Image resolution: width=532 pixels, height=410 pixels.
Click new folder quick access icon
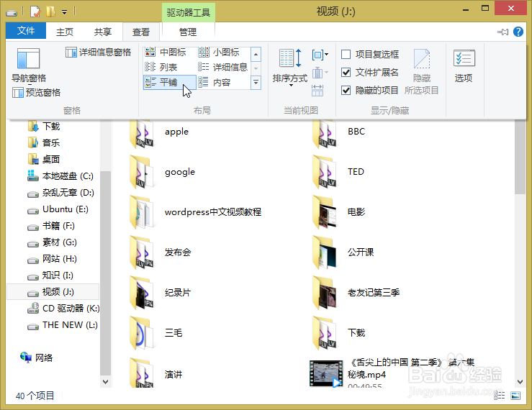point(50,12)
